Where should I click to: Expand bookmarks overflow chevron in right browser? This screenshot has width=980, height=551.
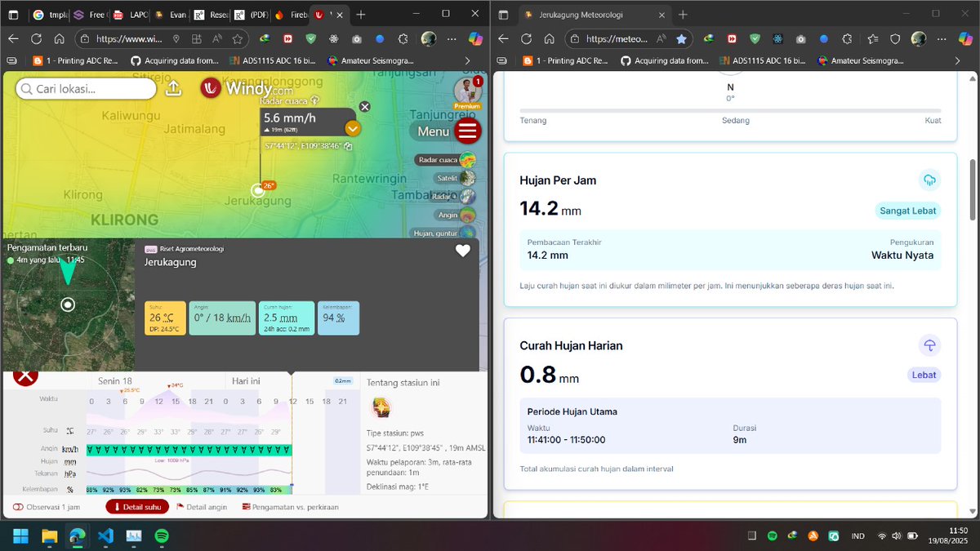957,60
